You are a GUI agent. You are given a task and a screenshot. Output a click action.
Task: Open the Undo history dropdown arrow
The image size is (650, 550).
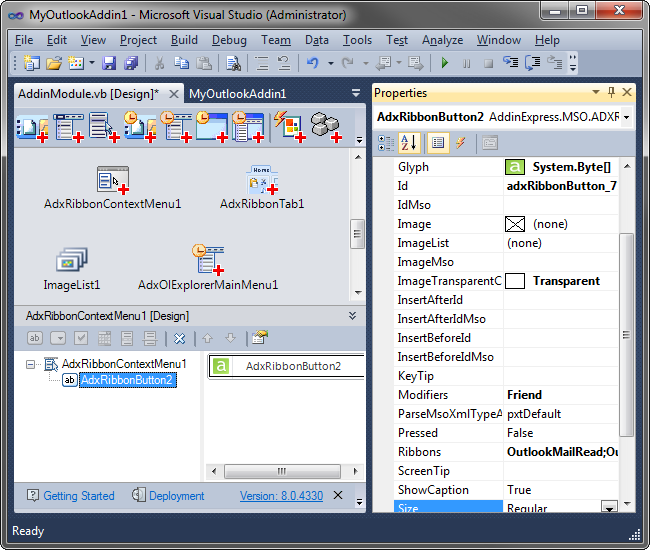[x=331, y=63]
